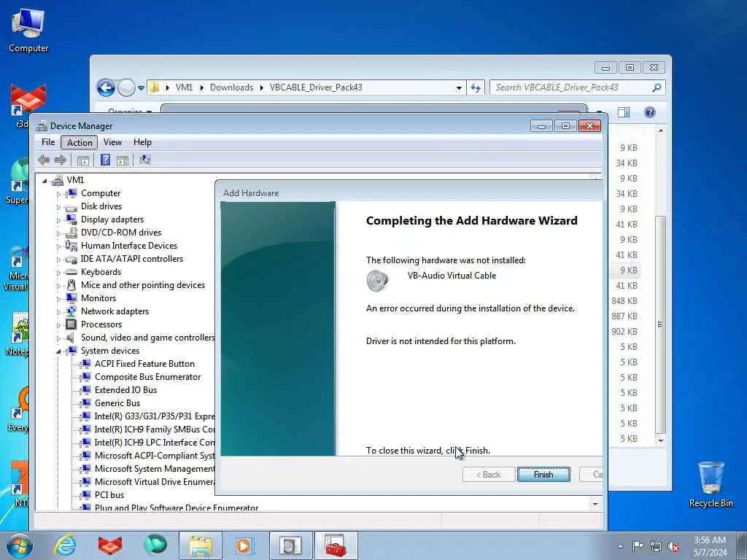The height and width of the screenshot is (560, 747).
Task: Click the VB-Audio Virtual Cable speaker icon
Action: (377, 280)
